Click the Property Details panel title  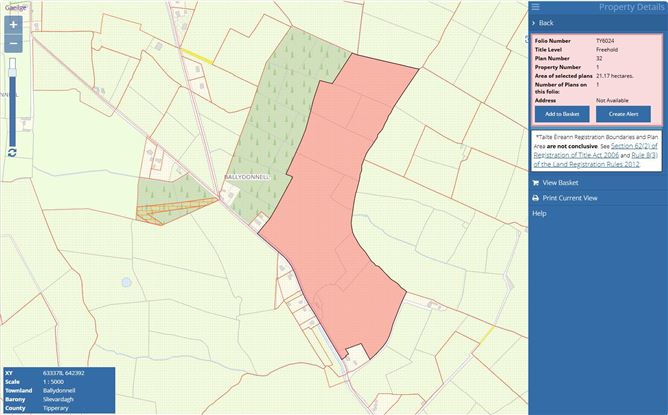[631, 7]
